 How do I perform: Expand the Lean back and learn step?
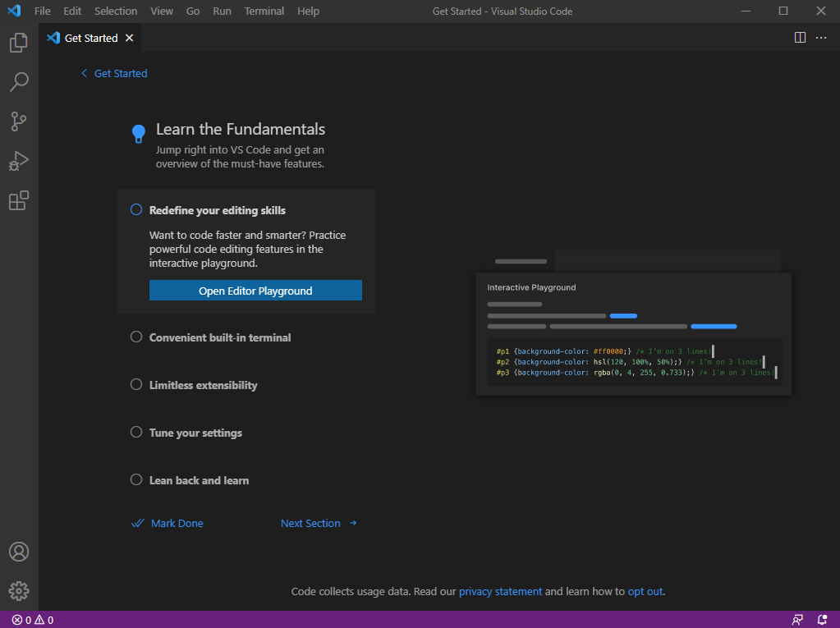199,481
